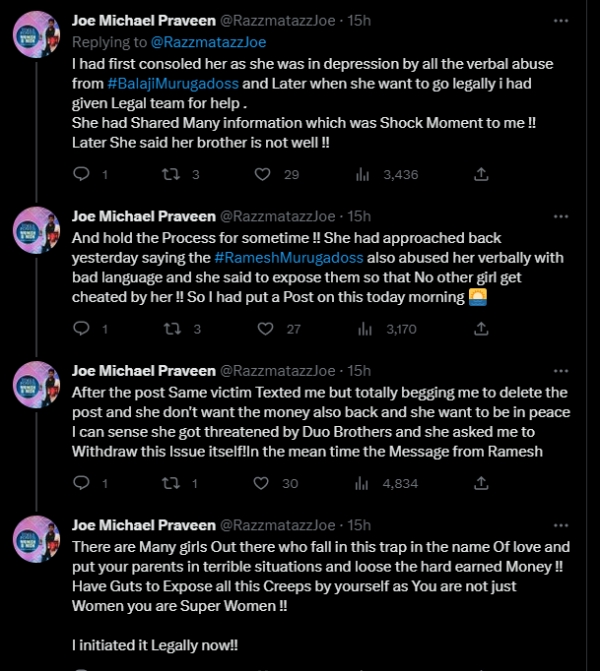Viewport: 600px width, 671px height.
Task: Open the 15h timestamp on third tweet
Action: point(358,370)
